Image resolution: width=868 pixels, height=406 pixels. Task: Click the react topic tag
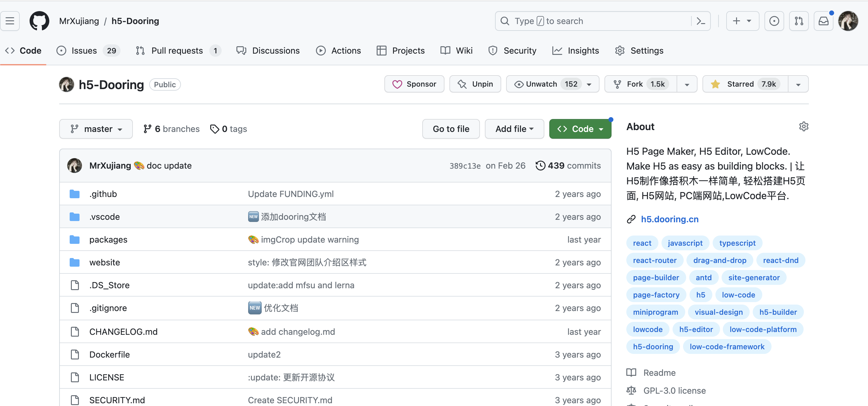642,243
